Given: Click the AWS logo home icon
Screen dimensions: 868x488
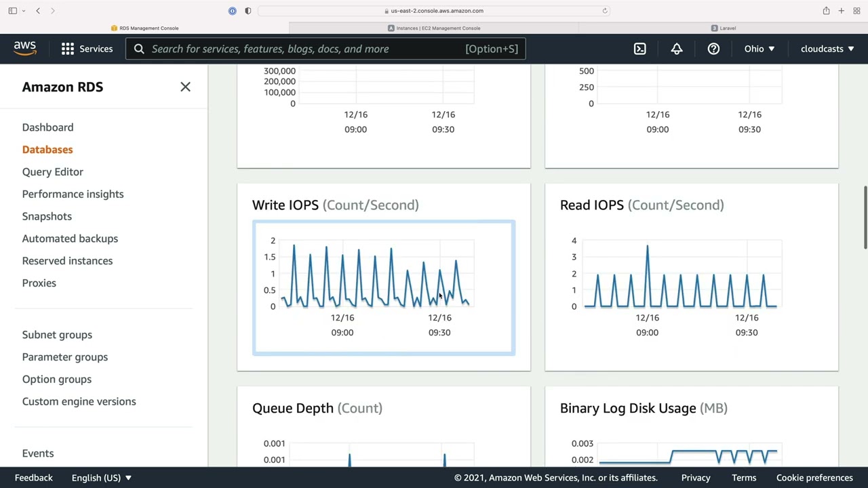Looking at the screenshot, I should (x=25, y=48).
